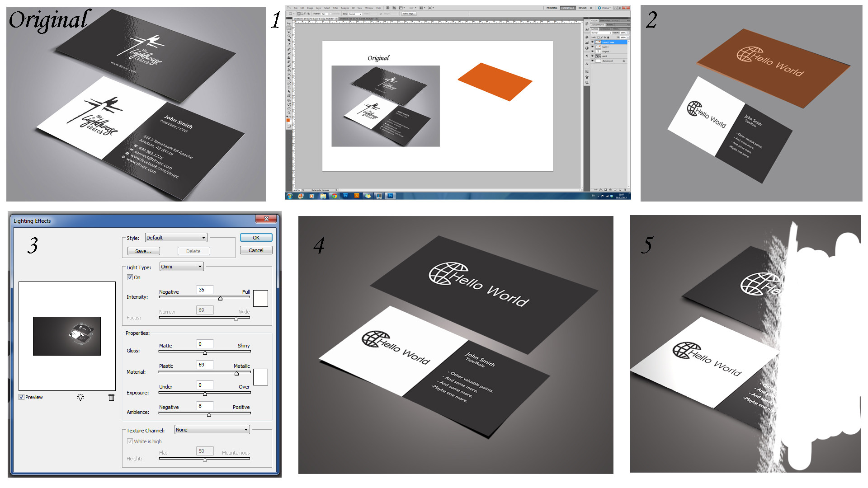The height and width of the screenshot is (488, 868).
Task: Click the trash icon in Lighting Effects
Action: (x=111, y=397)
